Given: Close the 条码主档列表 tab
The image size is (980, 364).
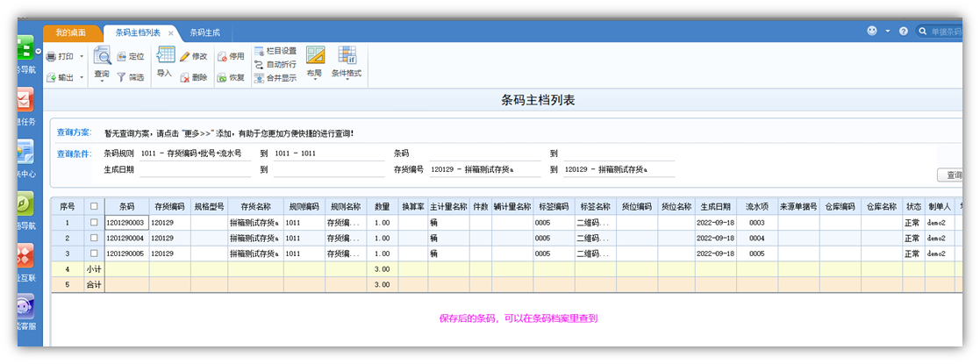Looking at the screenshot, I should point(170,33).
